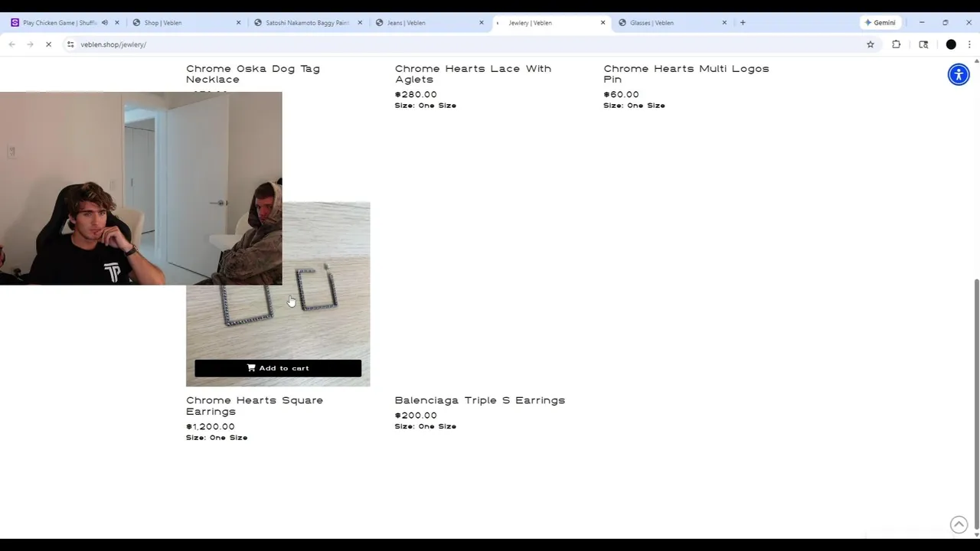Open the accessibility widget icon
Image resolution: width=980 pixels, height=551 pixels.
pos(959,74)
